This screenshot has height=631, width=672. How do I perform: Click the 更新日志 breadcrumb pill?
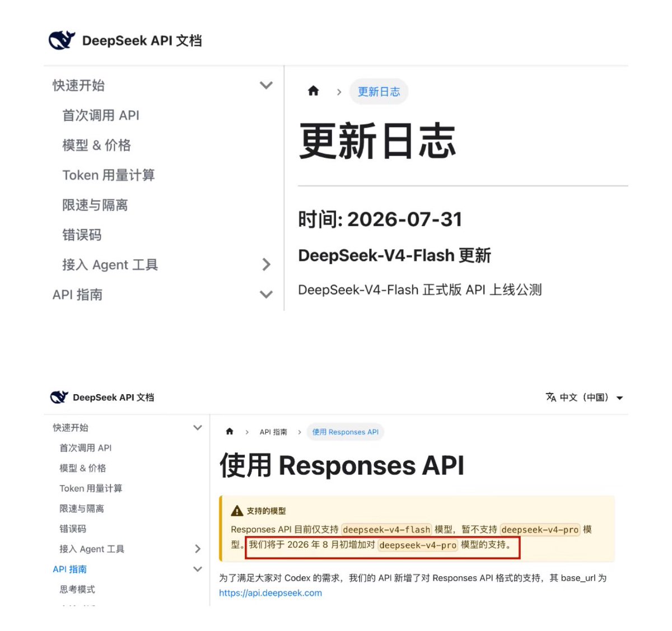point(379,91)
